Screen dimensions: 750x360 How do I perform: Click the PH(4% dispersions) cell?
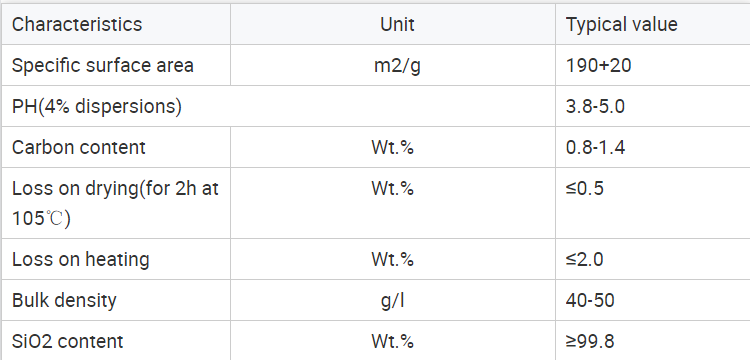pyautogui.click(x=278, y=106)
